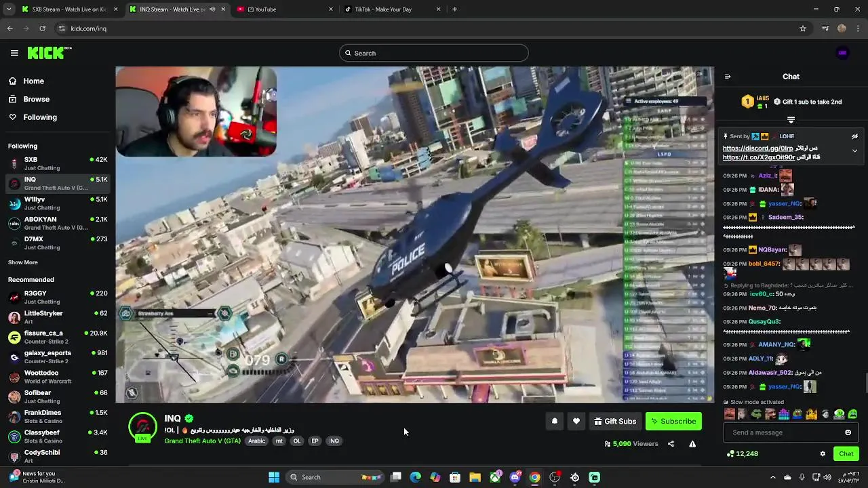This screenshot has height=488, width=868.
Task: Share the stream via share icon
Action: point(671,444)
